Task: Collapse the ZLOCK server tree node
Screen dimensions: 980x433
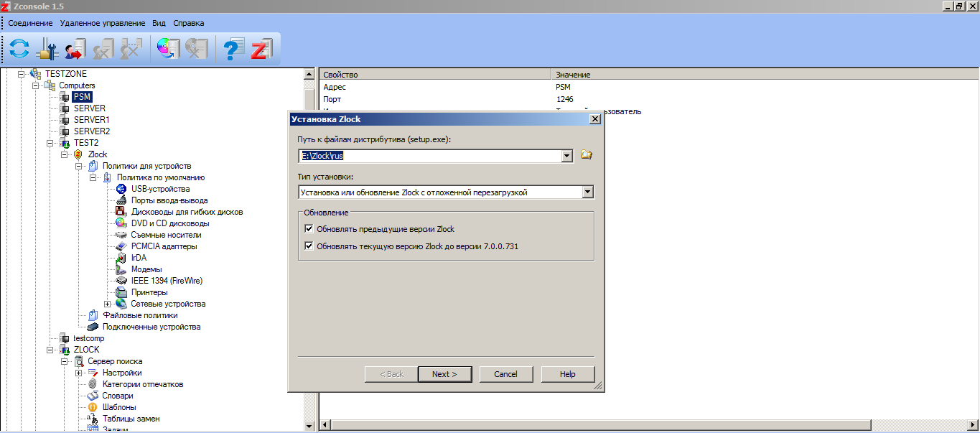Action: 50,350
